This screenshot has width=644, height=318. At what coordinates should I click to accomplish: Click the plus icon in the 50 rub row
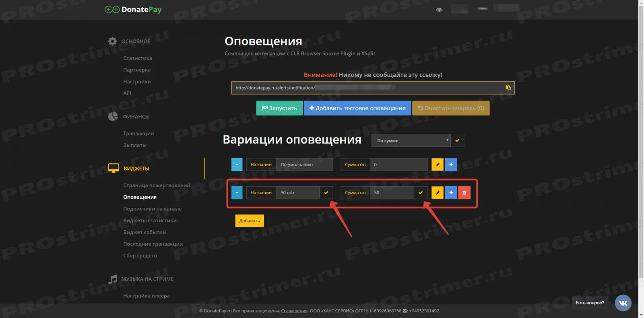(451, 193)
